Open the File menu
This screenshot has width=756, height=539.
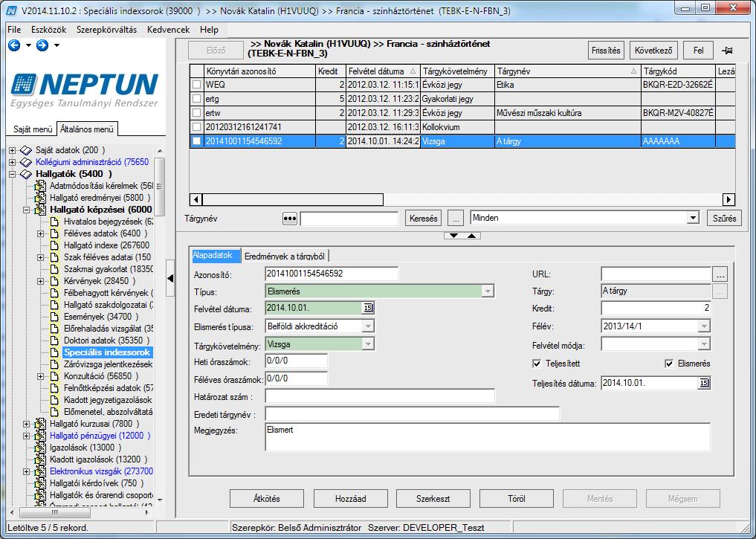tap(14, 30)
